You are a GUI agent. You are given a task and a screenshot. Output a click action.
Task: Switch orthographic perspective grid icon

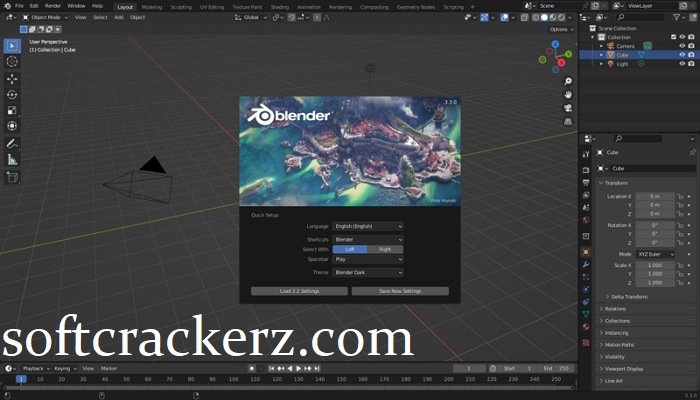point(568,121)
